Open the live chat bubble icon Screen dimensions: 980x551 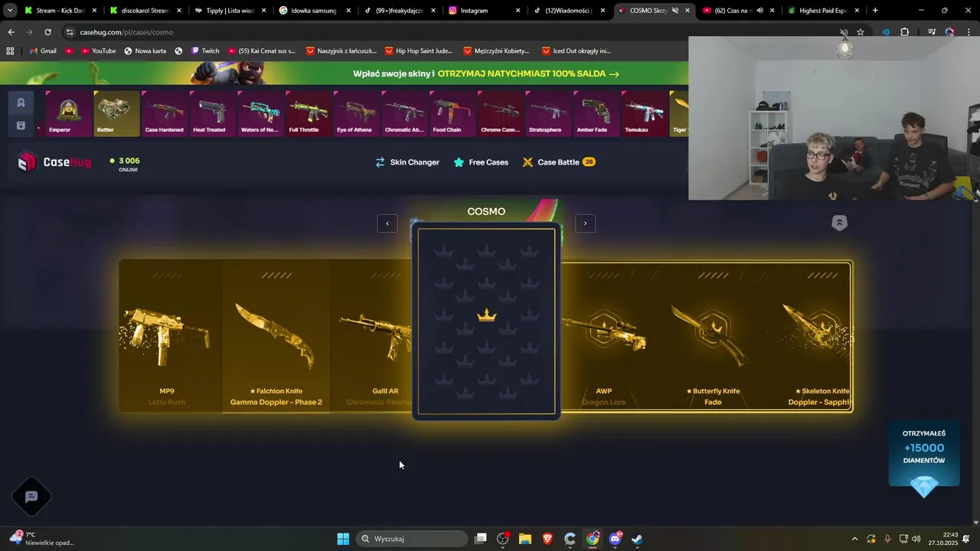click(x=31, y=497)
